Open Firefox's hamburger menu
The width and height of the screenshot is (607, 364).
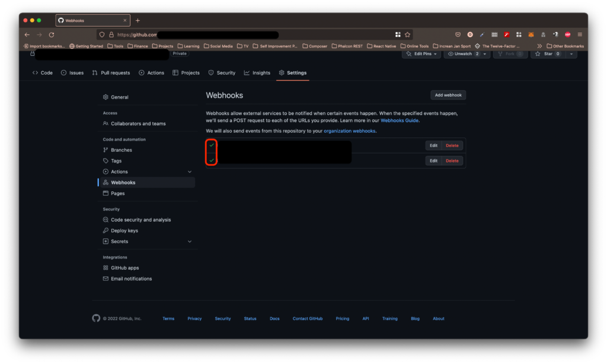click(579, 34)
